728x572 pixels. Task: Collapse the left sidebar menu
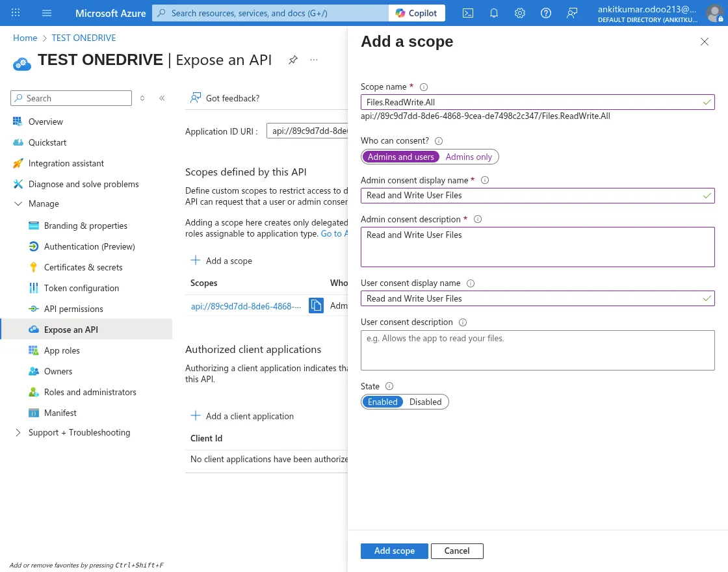[162, 98]
